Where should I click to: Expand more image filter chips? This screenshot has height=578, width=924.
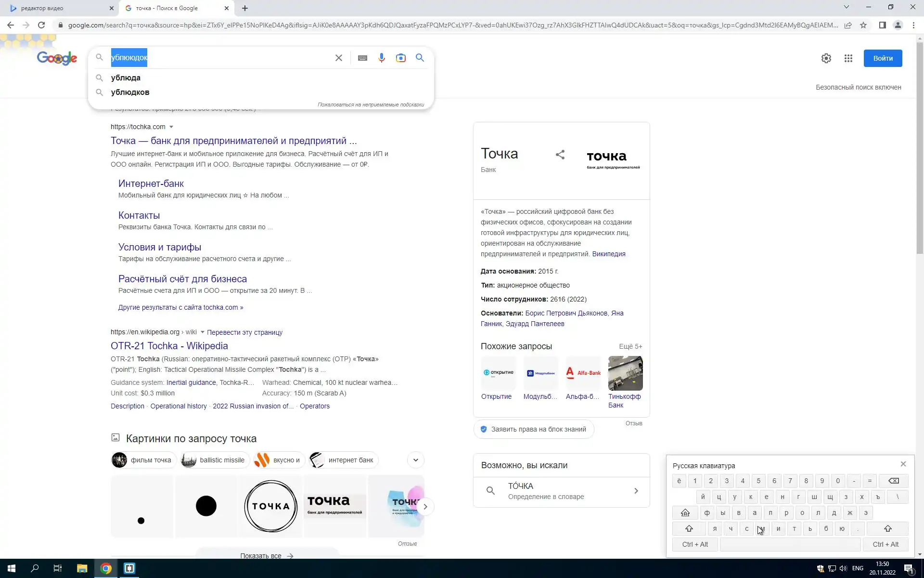click(415, 460)
